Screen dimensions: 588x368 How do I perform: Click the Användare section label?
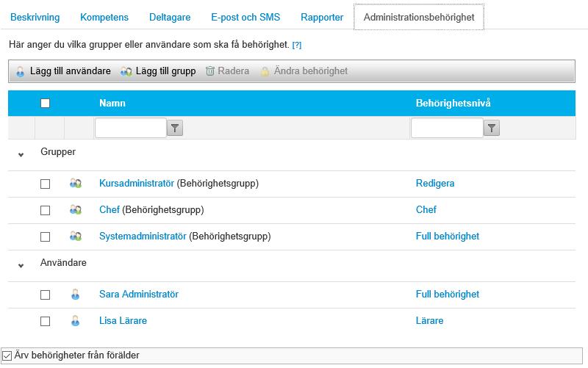point(63,263)
